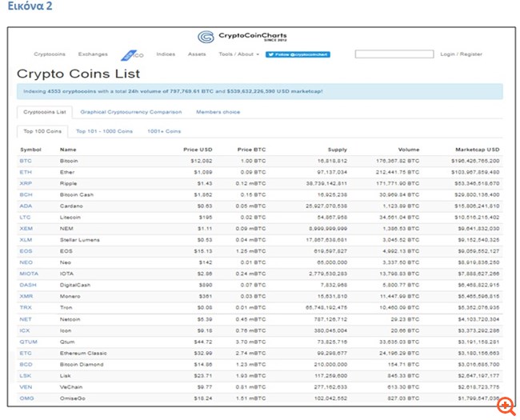Click the Twitter Follow button
Image resolution: width=520 pixels, height=420 pixels.
(x=298, y=54)
